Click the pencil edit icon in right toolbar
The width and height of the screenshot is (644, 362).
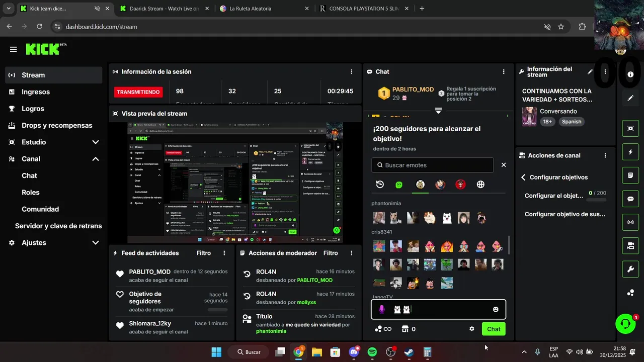[x=630, y=98]
